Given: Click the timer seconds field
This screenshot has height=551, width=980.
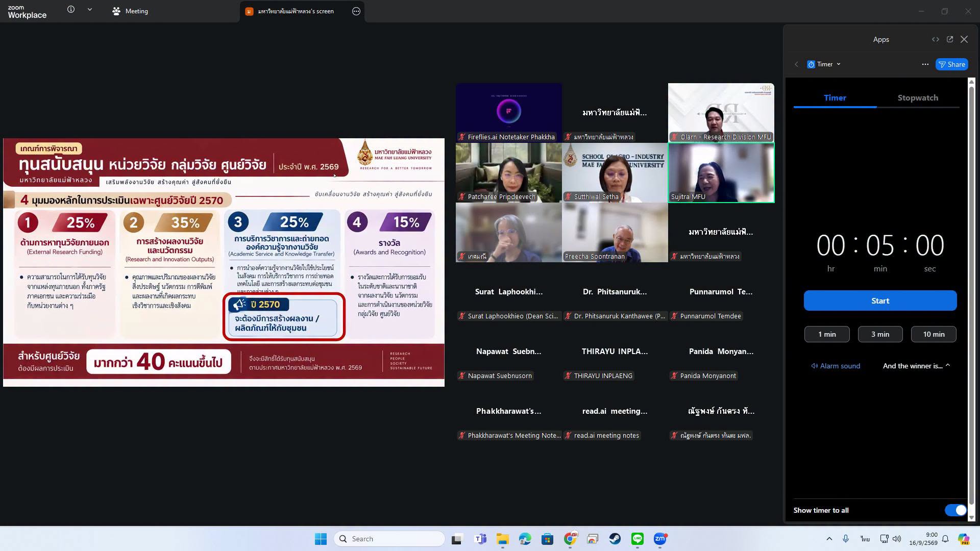Looking at the screenshot, I should 929,245.
